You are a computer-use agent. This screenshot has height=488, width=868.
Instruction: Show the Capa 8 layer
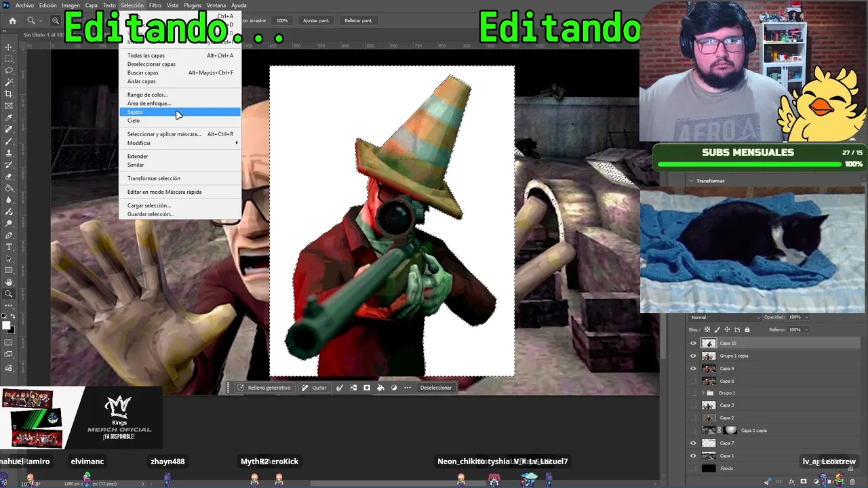(x=693, y=381)
